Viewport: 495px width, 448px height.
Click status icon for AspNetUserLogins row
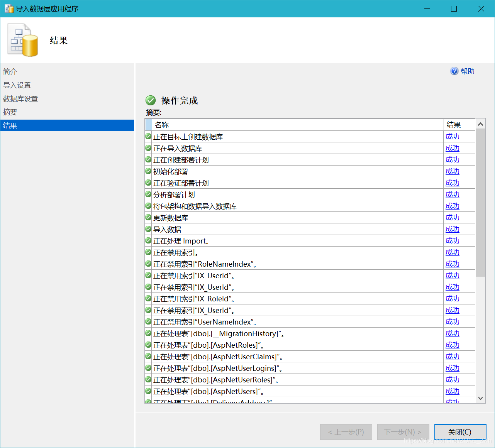tap(148, 368)
